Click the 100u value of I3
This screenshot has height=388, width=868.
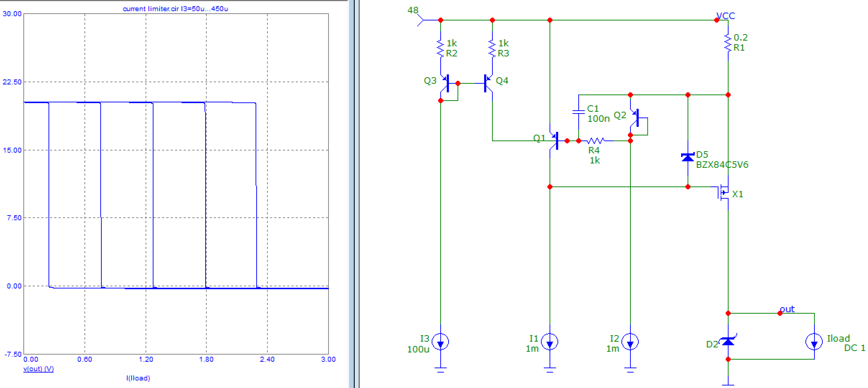(418, 349)
